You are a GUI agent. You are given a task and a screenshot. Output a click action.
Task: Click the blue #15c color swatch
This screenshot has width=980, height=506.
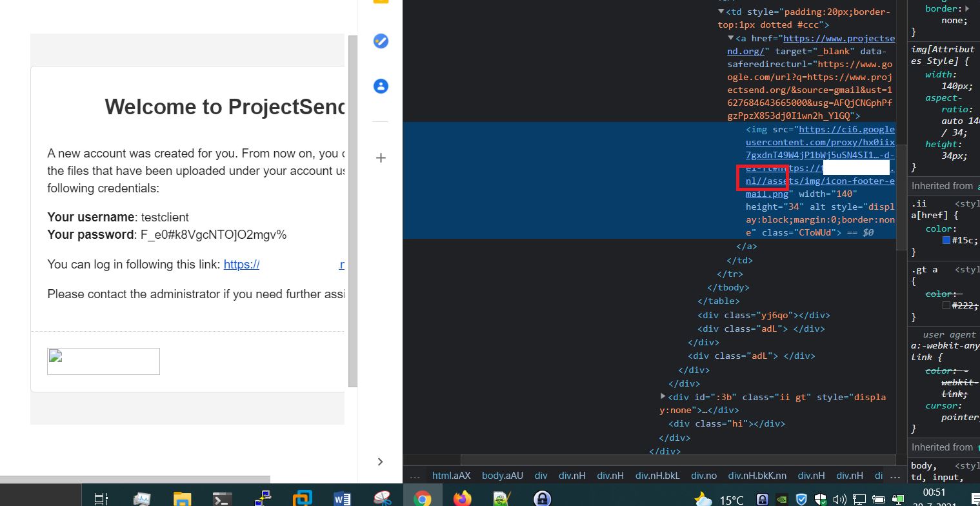[x=946, y=239]
